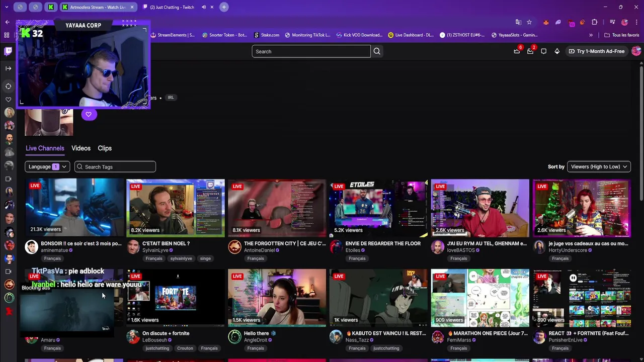Open SylvainLyve stream thumbnail
Viewport: 644px width, 362px height.
176,208
